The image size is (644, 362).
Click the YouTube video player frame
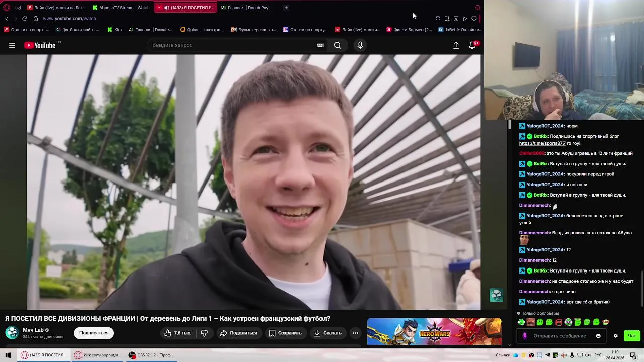[254, 182]
